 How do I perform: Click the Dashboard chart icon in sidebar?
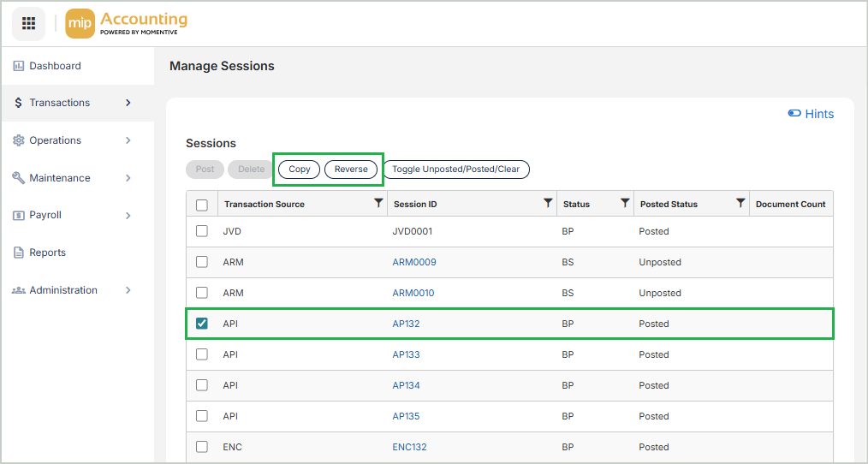19,66
